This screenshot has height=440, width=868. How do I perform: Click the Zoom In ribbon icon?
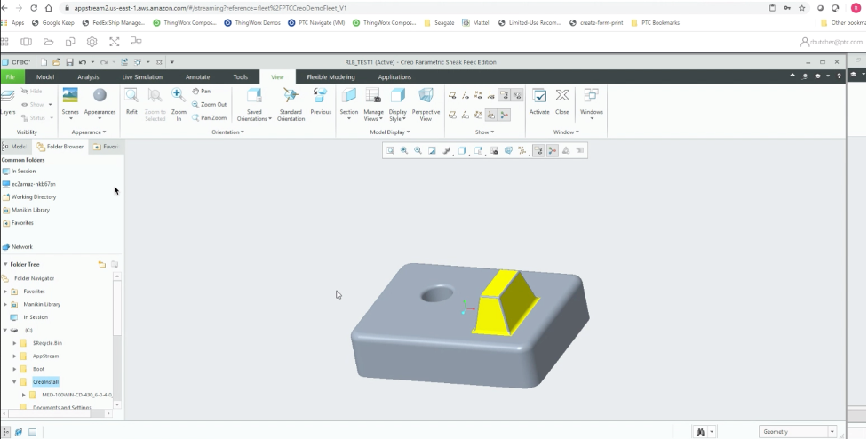coord(179,95)
